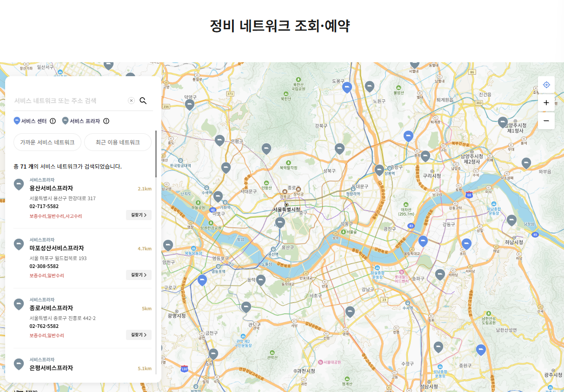564x392 pixels.
Task: Click the gray pin above 소하
Action: point(213,354)
